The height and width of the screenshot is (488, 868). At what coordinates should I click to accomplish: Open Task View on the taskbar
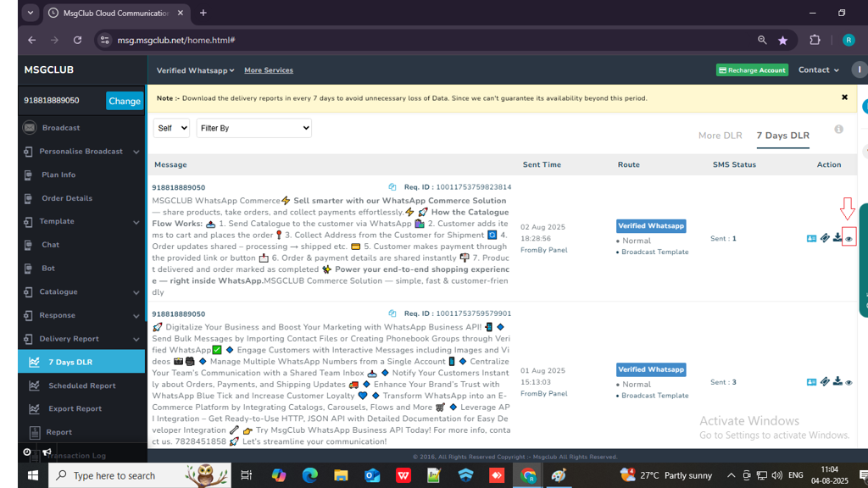[x=247, y=475]
